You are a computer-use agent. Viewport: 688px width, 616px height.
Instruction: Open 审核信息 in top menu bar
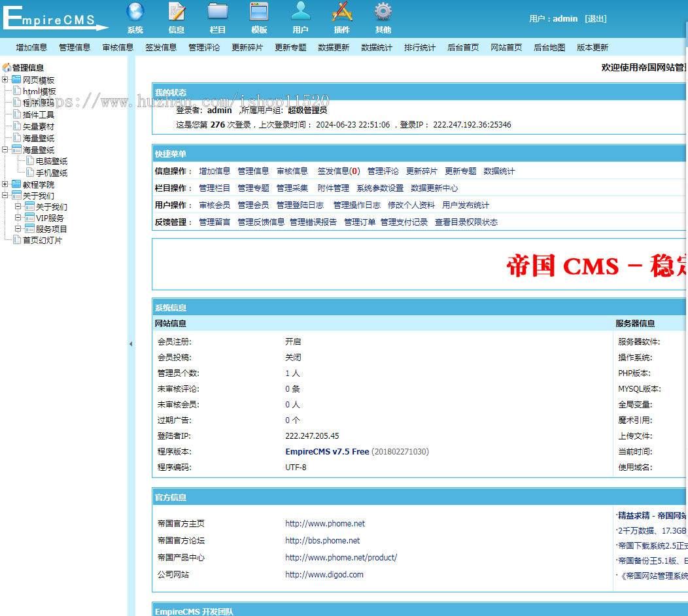pos(118,47)
